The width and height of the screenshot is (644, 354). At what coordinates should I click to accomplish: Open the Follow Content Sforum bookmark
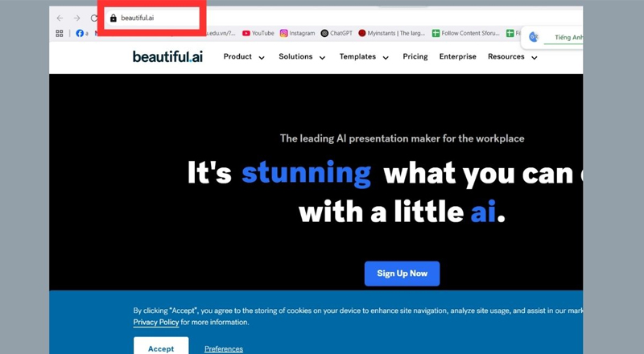click(466, 33)
